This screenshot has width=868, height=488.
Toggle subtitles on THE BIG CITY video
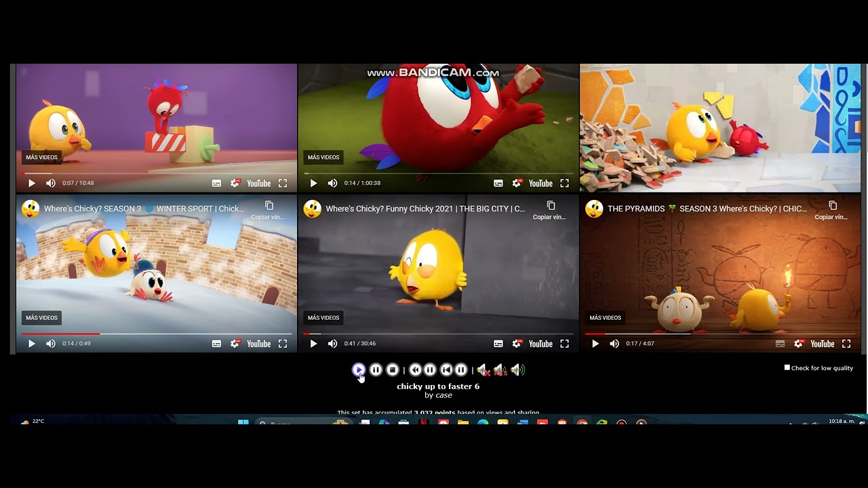[498, 344]
